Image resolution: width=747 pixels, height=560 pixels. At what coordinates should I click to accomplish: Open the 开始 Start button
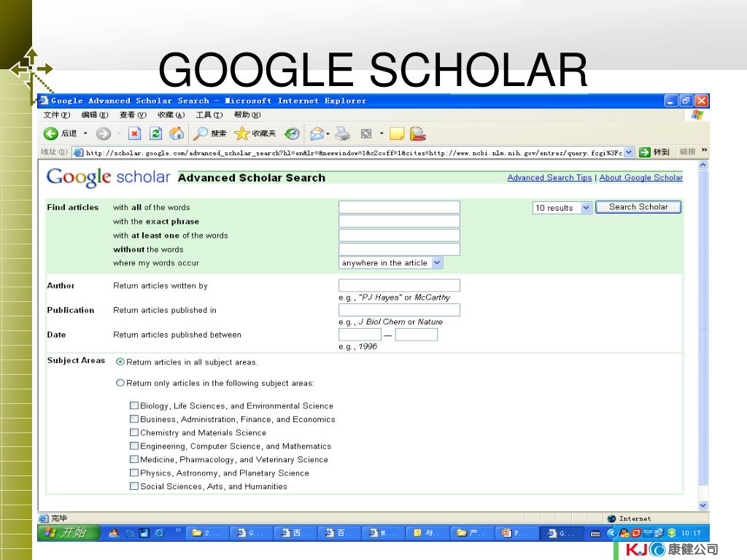pyautogui.click(x=69, y=533)
